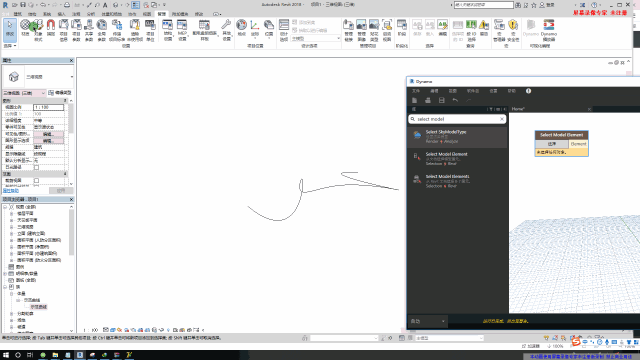
Task: Open 项目信息 Project Information
Action: pos(64,30)
